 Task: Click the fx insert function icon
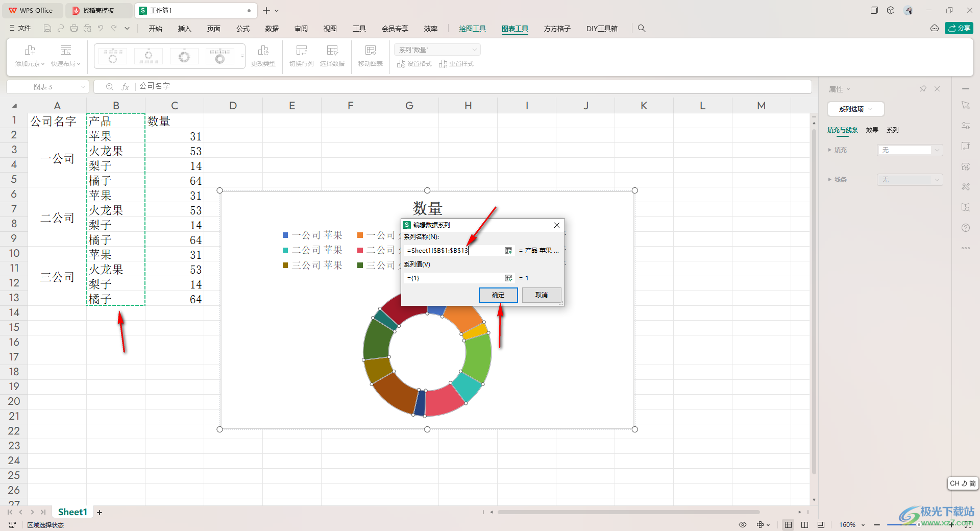coord(125,87)
